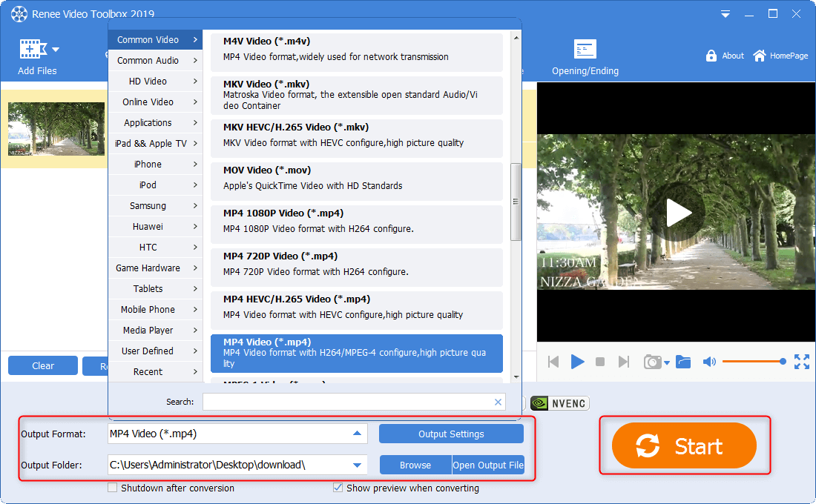Expand the HTC category arrow

(195, 248)
